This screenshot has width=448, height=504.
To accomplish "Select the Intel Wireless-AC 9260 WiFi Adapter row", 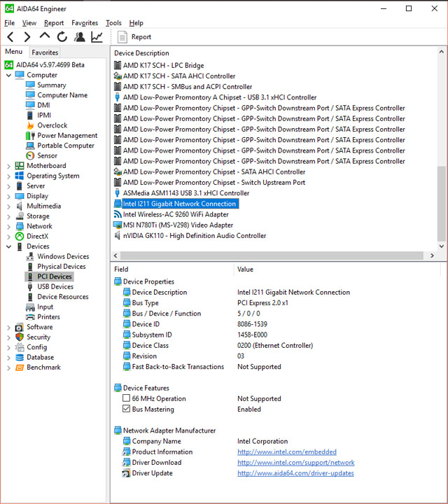I will [176, 214].
